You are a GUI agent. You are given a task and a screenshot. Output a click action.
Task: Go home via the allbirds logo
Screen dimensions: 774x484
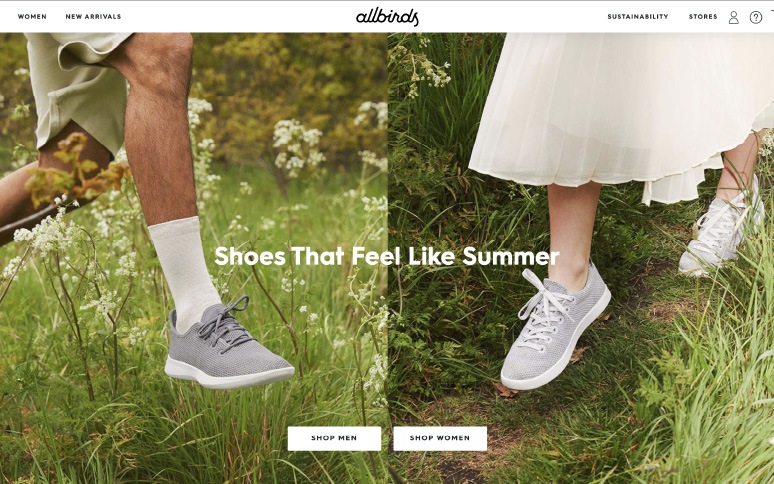pos(387,17)
